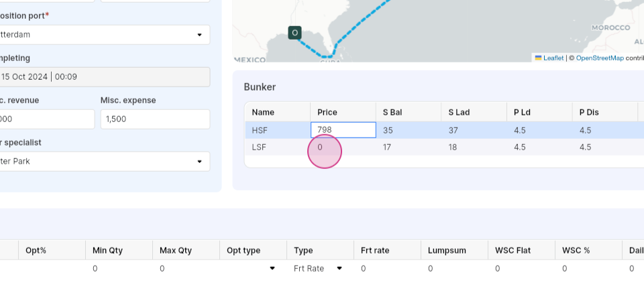Click the WSC % column header

point(588,250)
